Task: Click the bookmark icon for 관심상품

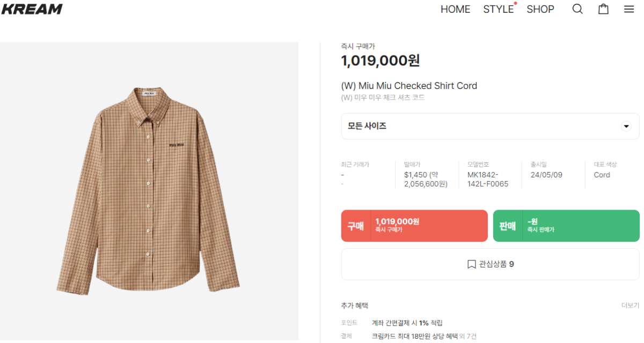Action: tap(471, 264)
